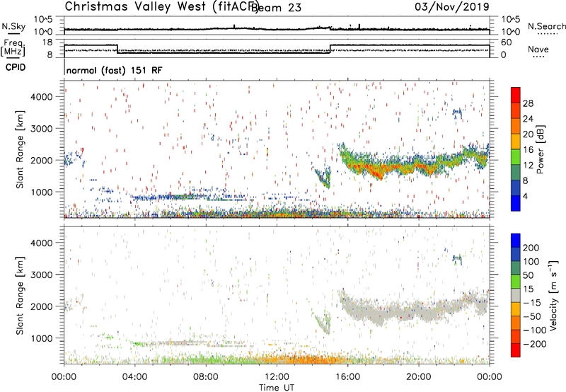Click the Freq. [MHz] axis label
Screen dimensions: 566x392
[x=13, y=47]
